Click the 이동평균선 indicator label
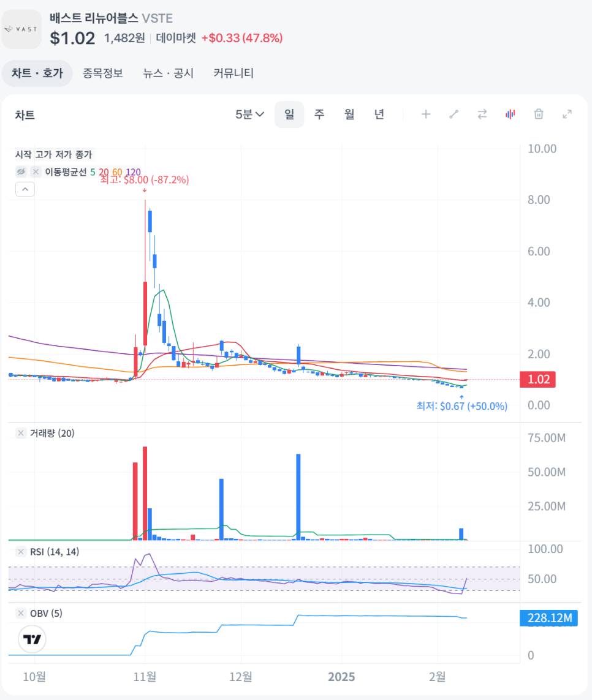The height and width of the screenshot is (700, 592). (x=66, y=172)
